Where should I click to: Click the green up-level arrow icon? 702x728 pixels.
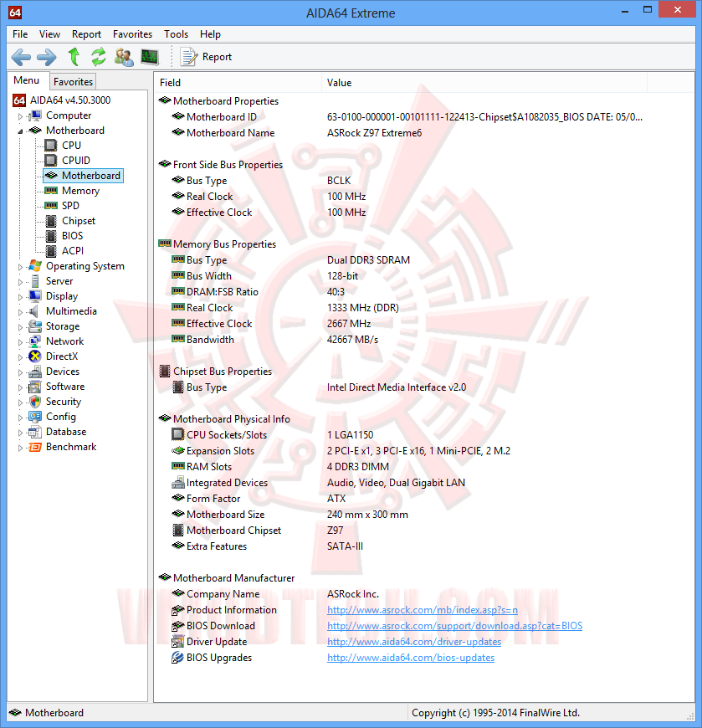tap(74, 57)
